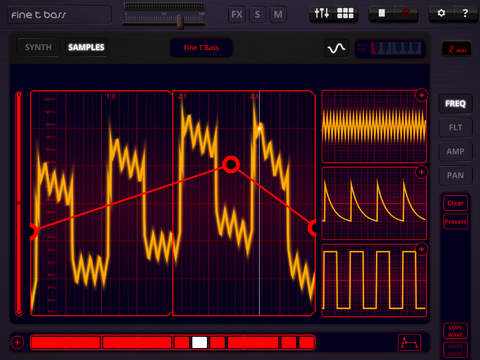Viewport: 480px width, 360px height.
Task: Toggle the FX button
Action: pos(237,14)
